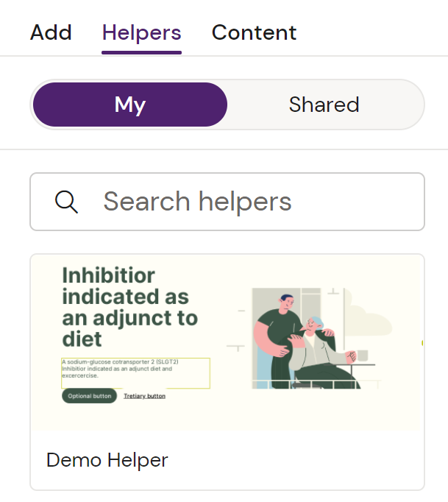The height and width of the screenshot is (502, 448).
Task: Click the Tretiary button link
Action: tap(144, 396)
